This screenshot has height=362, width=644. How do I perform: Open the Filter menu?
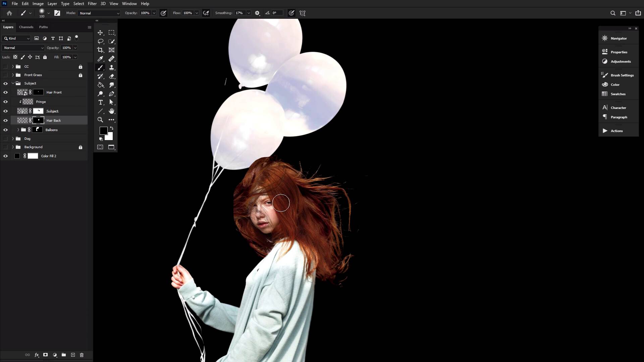point(92,4)
